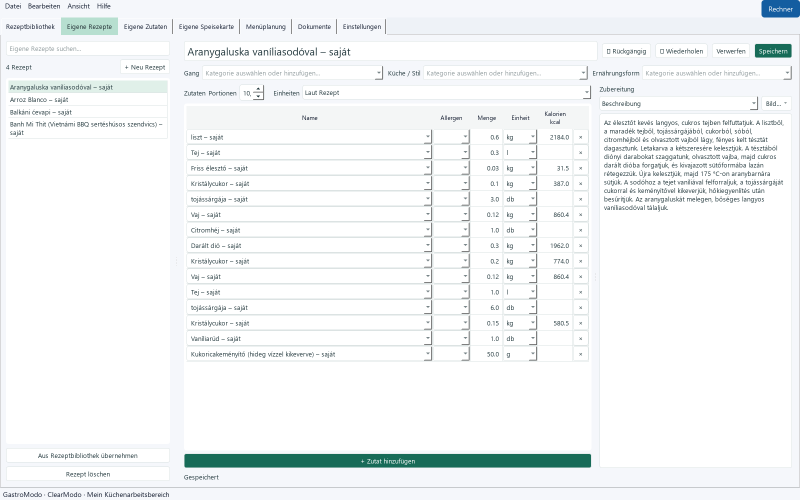Decrease Portionen with the down arrow
The height and width of the screenshot is (500, 800).
tap(258, 96)
